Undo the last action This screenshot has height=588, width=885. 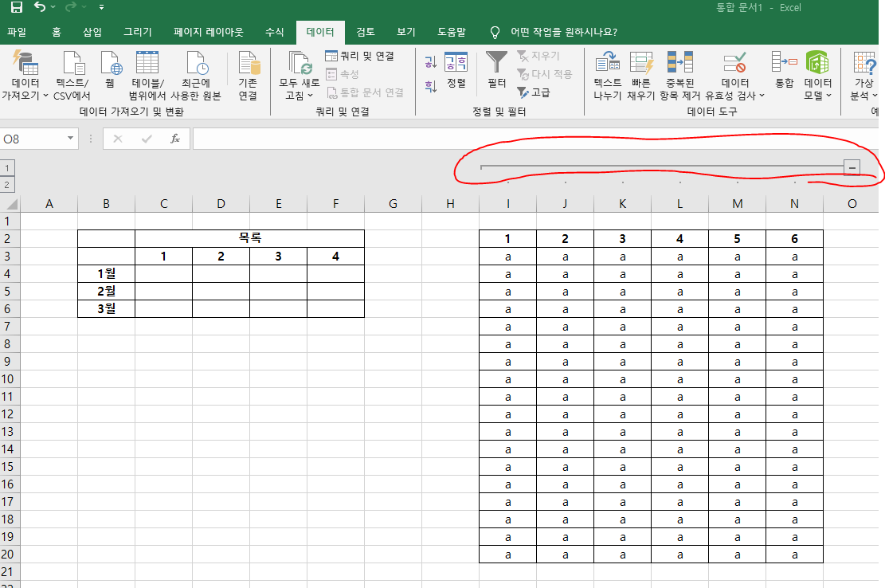coord(40,6)
